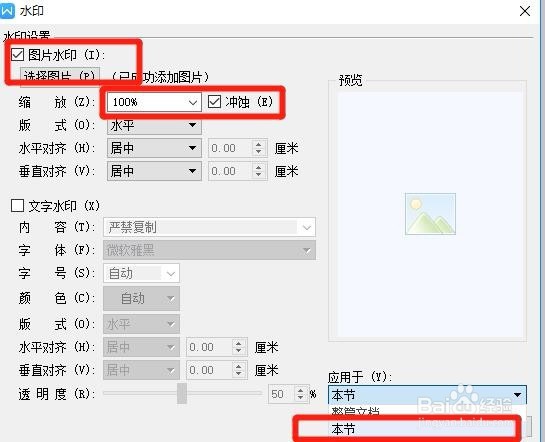Screen dimensions: 545x442
Task: Toggle the 图片水印 checkbox
Action: pos(17,55)
